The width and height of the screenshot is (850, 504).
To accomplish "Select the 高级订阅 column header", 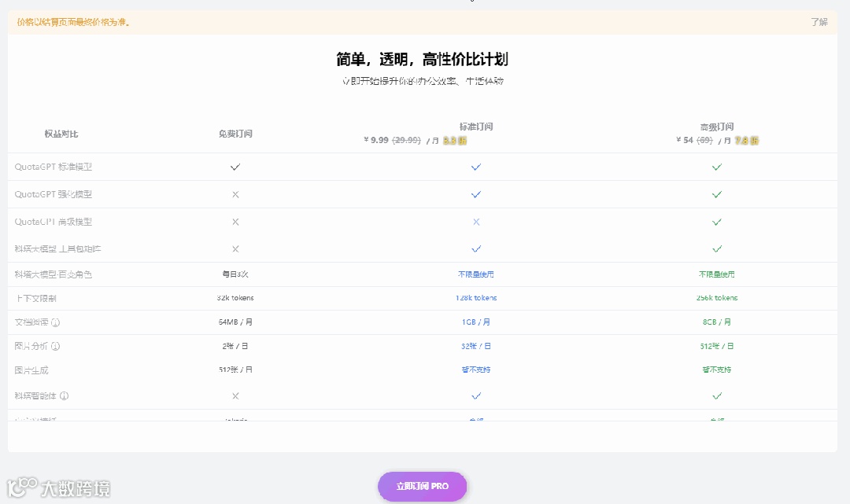I will (717, 127).
